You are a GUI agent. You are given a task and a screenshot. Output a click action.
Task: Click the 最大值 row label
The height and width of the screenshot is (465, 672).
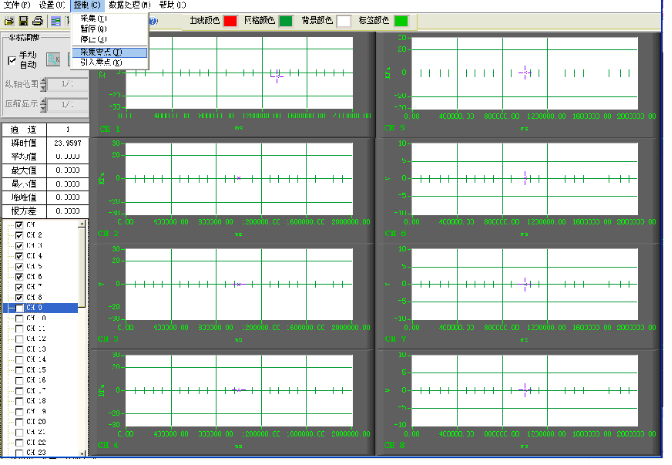tap(24, 171)
